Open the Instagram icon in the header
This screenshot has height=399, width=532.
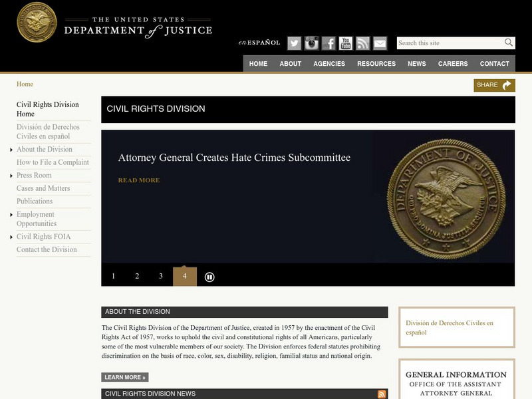tap(311, 42)
